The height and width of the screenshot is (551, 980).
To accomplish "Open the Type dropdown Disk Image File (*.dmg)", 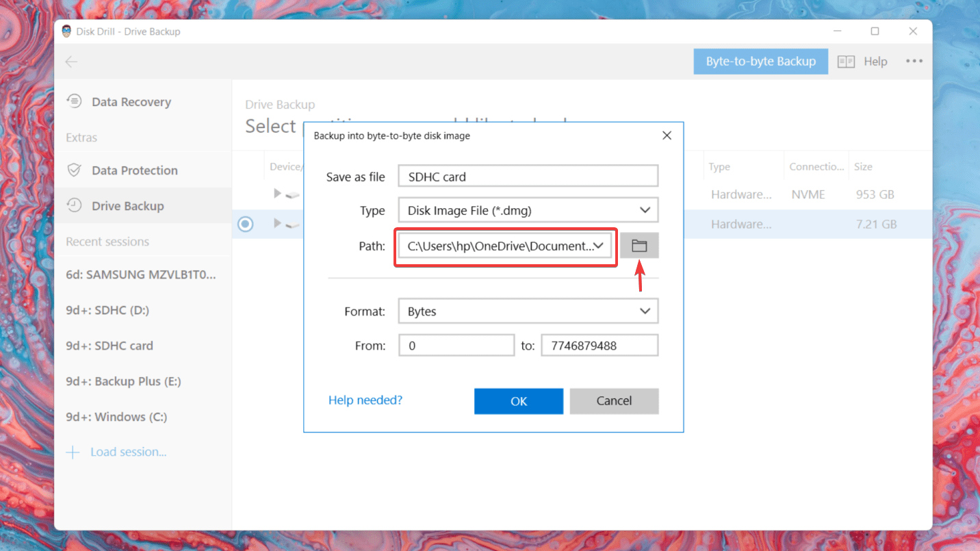I will [528, 211].
